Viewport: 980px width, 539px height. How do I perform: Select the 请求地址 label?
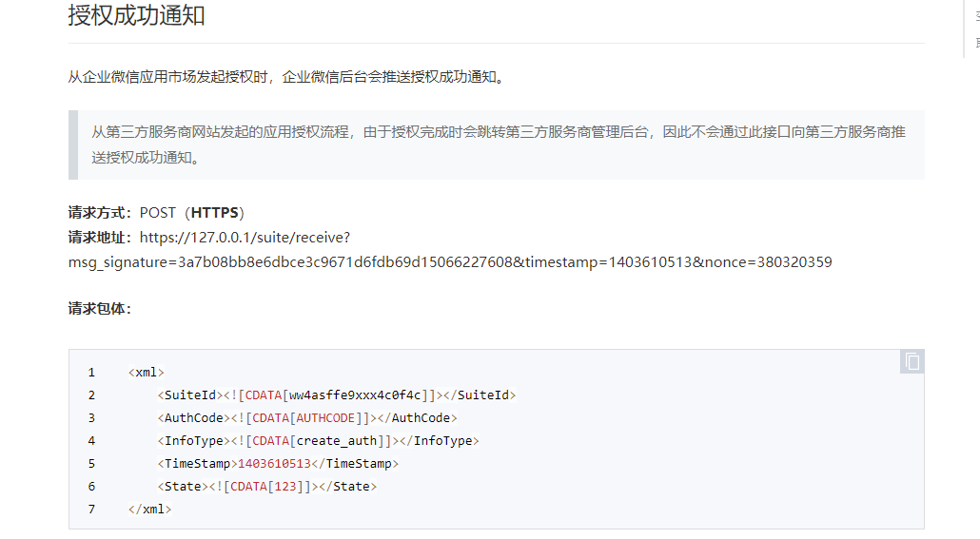point(100,238)
